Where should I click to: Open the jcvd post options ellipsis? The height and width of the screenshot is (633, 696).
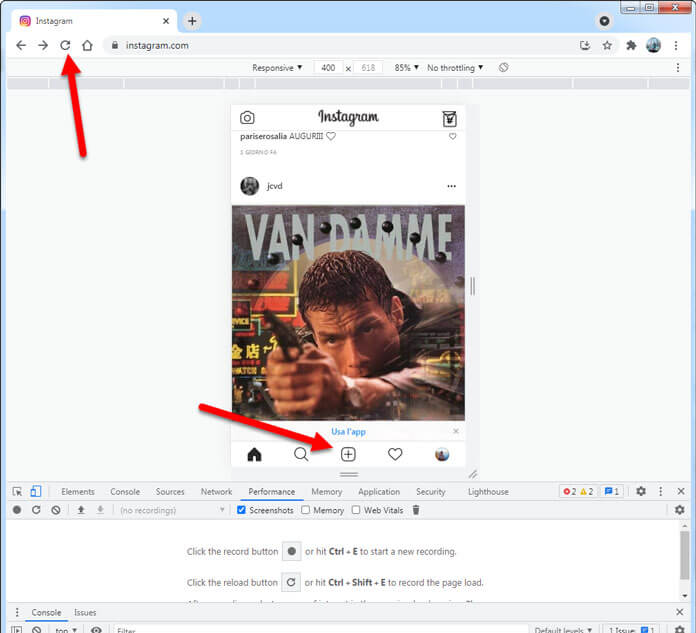451,186
